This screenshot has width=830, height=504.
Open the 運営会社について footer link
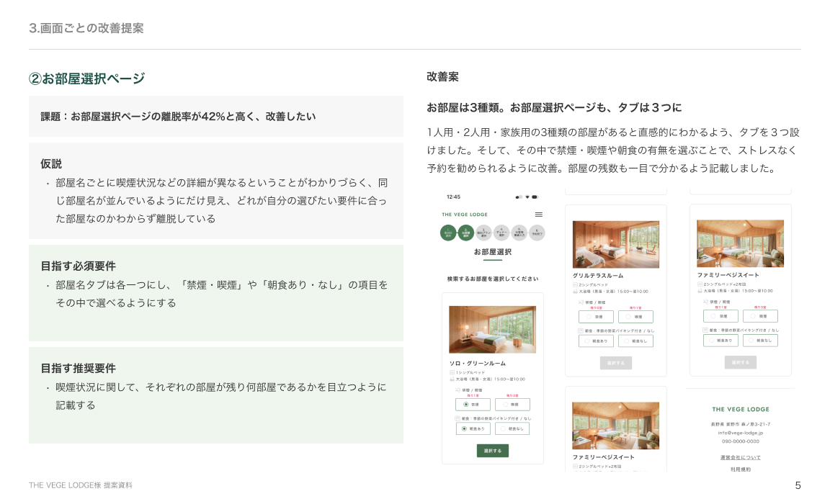point(740,457)
